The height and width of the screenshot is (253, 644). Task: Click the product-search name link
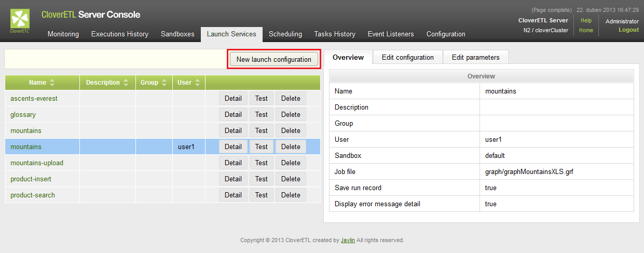click(33, 195)
